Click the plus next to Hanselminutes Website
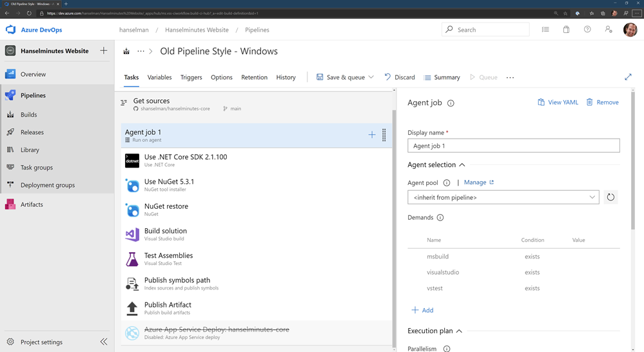Screen dimensions: 644x352 point(104,50)
